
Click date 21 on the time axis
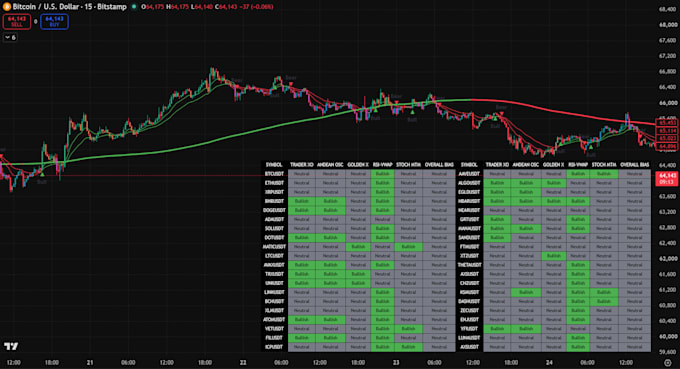[x=90, y=362]
